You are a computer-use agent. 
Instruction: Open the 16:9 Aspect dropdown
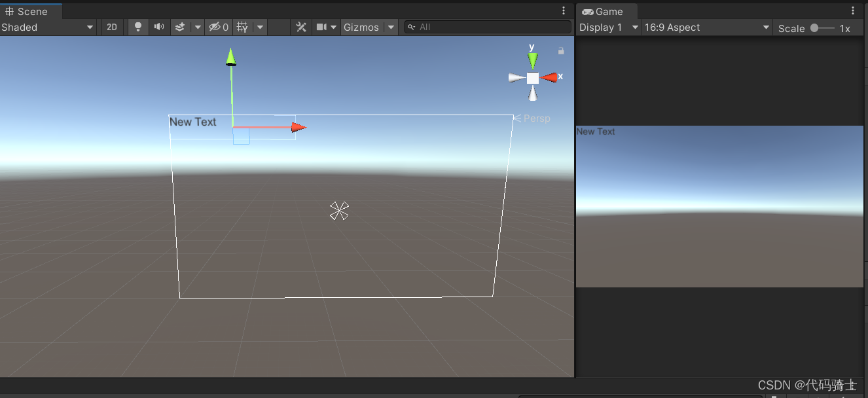(707, 27)
